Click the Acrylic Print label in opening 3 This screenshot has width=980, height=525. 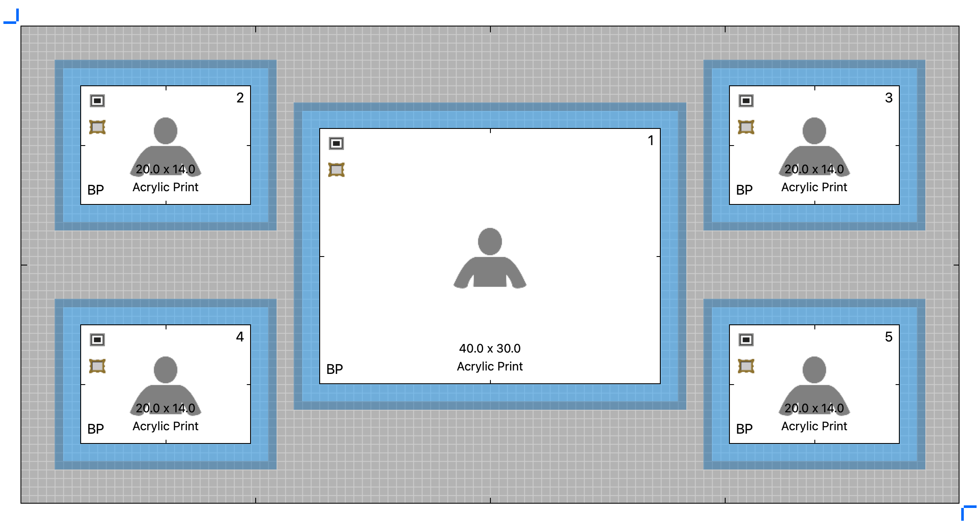click(x=814, y=187)
